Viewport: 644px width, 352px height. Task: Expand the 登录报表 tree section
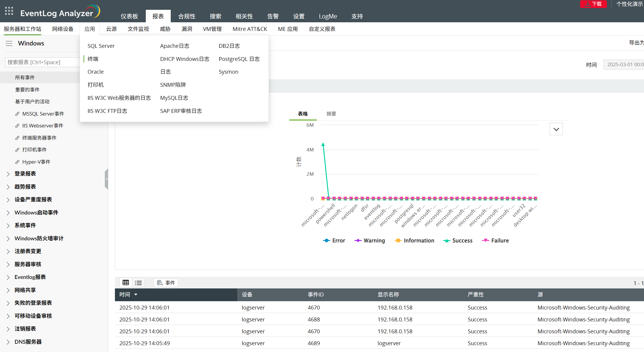[8, 174]
